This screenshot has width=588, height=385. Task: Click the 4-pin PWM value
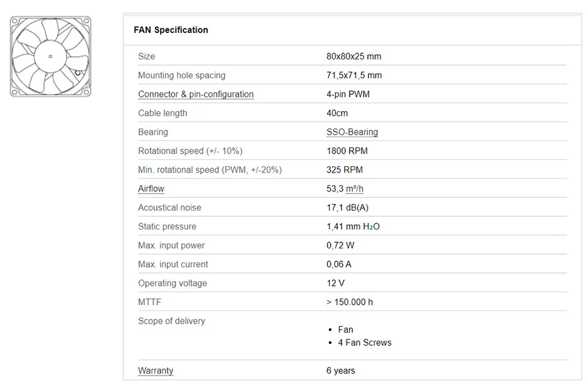pos(348,94)
